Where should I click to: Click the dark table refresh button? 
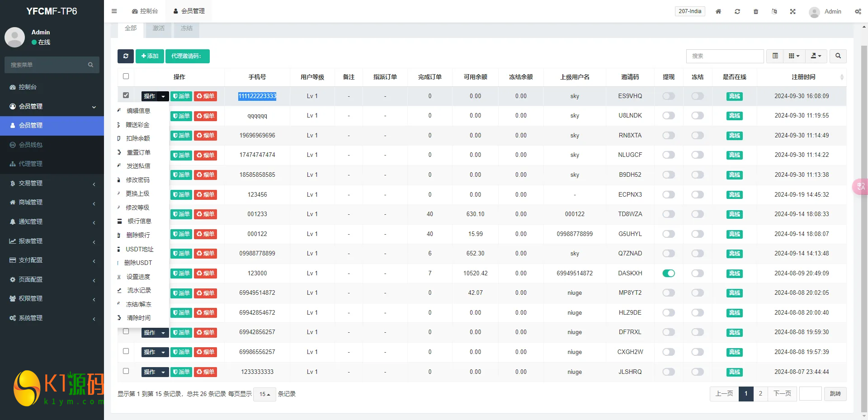126,56
